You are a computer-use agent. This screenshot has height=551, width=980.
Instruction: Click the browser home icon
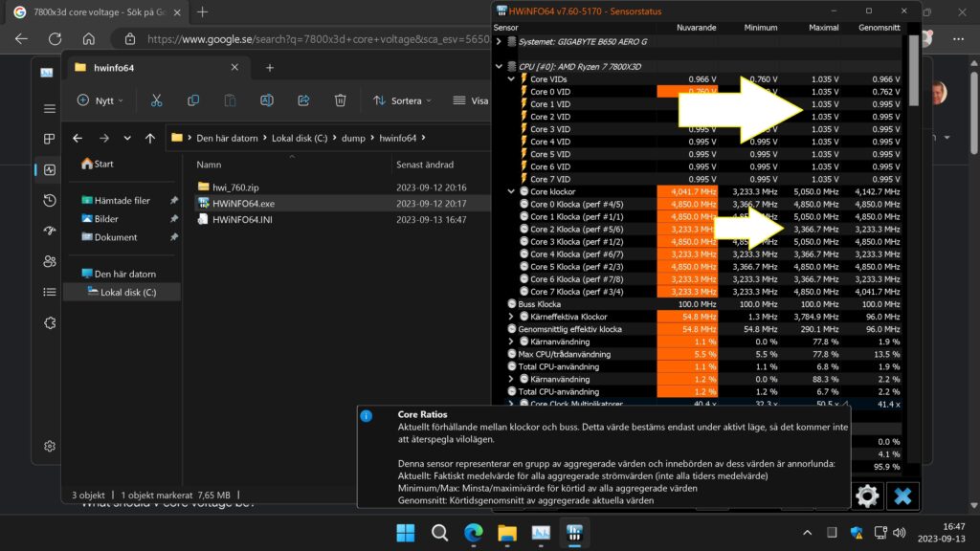(89, 38)
